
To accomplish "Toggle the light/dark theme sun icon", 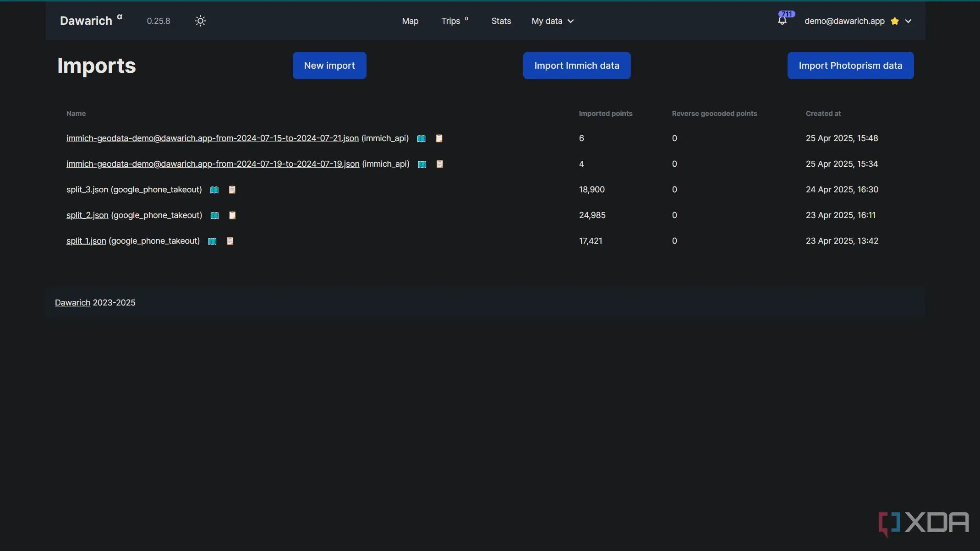I will point(200,21).
